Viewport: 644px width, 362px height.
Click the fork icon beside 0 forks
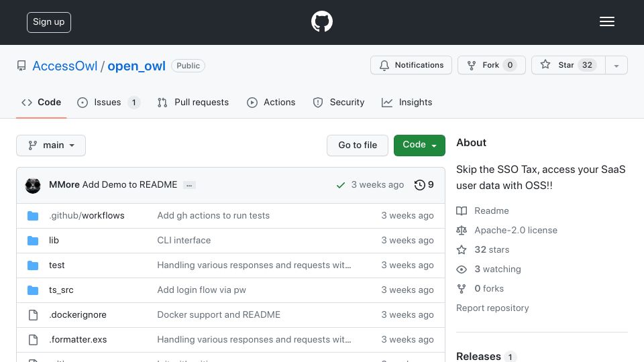pyautogui.click(x=462, y=289)
